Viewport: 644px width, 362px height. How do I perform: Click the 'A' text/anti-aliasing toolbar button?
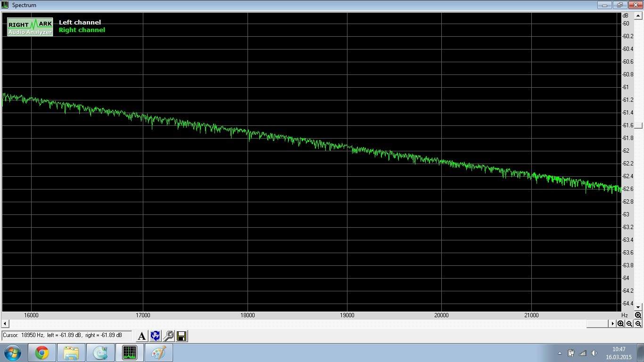pos(141,336)
